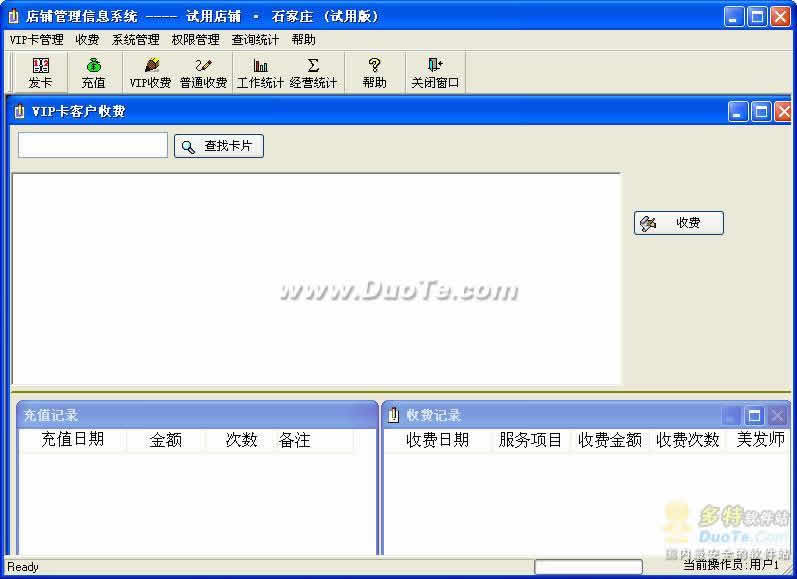The height and width of the screenshot is (579, 797).
Task: Open 普通收费 from the toolbar
Action: coord(203,73)
